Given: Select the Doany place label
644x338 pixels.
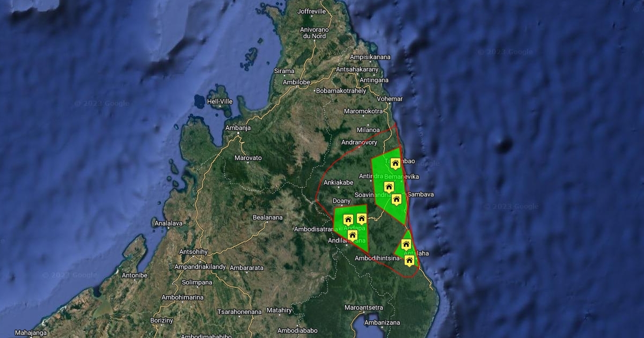Looking at the screenshot, I should pyautogui.click(x=342, y=201).
